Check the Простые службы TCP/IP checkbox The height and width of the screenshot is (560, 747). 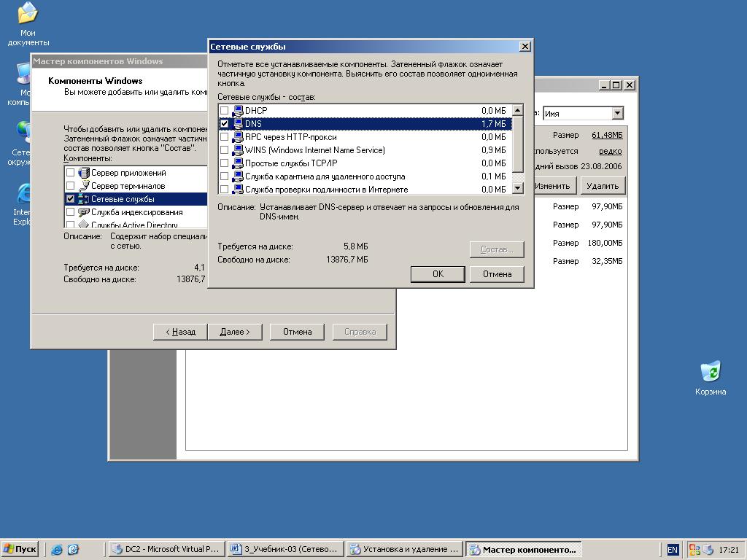pos(225,163)
